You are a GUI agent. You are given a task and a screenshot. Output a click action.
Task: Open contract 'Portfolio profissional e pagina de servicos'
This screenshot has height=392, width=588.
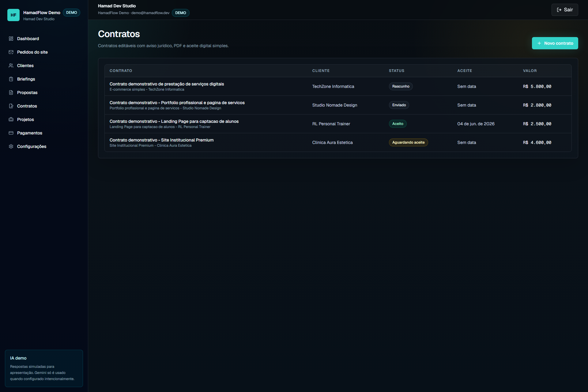(177, 103)
